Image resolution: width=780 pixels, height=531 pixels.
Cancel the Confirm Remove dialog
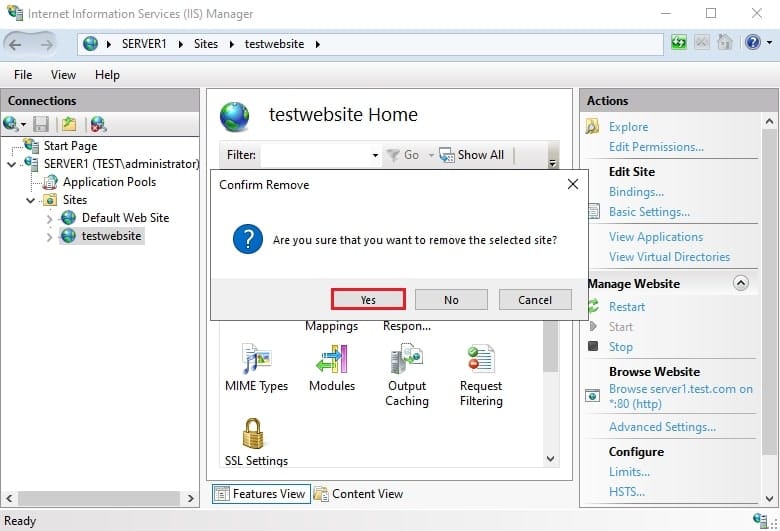pyautogui.click(x=535, y=300)
